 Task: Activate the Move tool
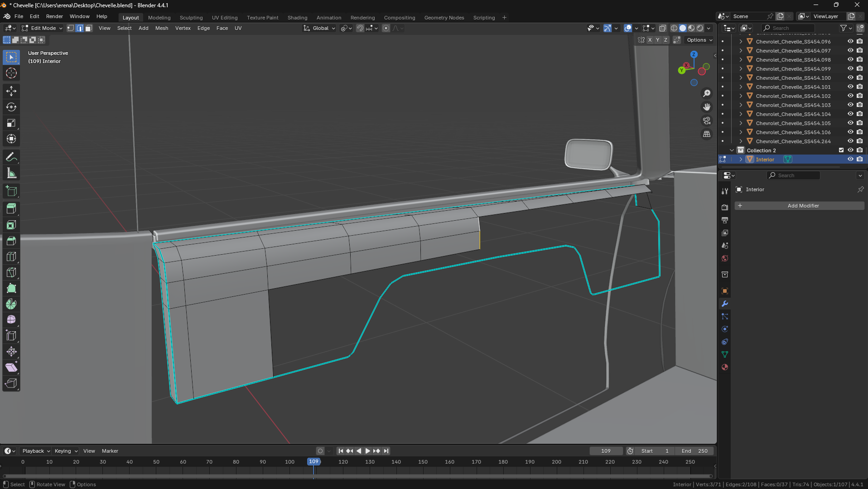11,91
